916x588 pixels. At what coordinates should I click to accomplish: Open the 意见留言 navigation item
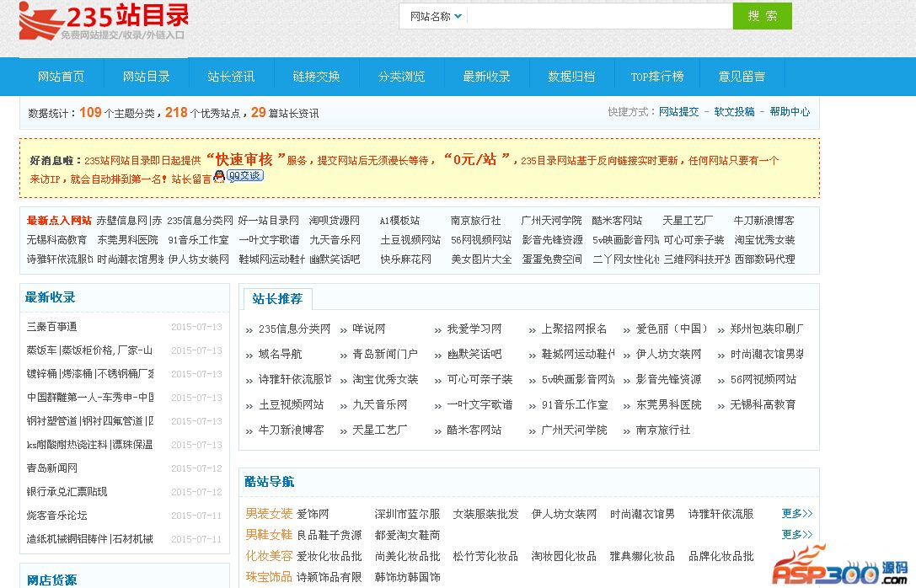(x=742, y=77)
